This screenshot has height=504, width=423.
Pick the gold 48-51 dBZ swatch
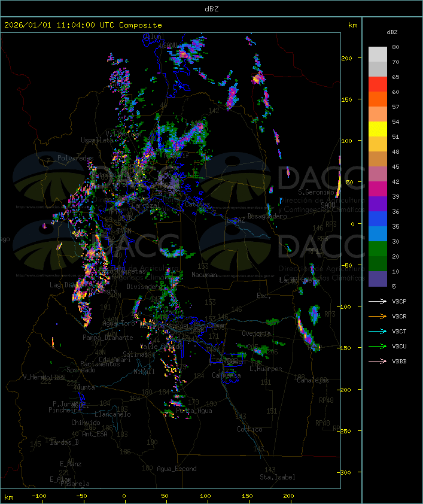pos(378,144)
